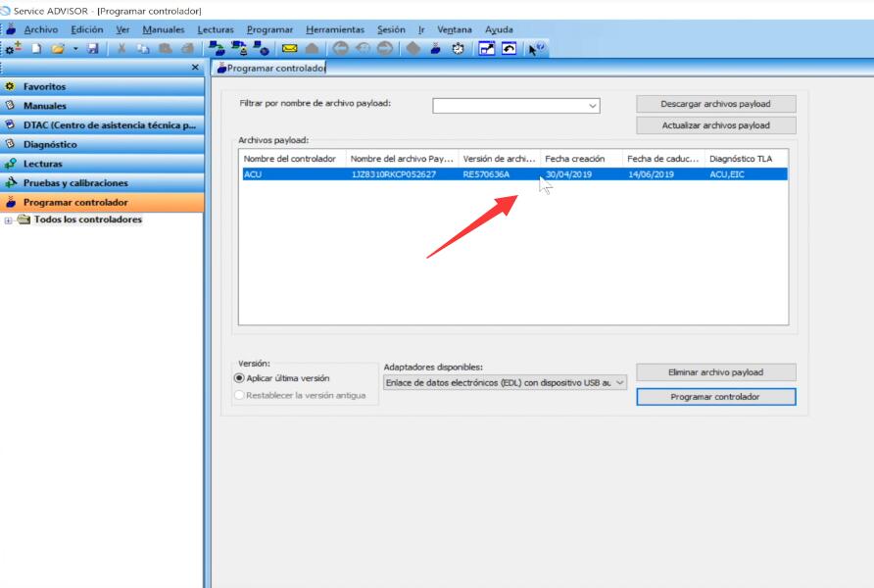
Task: Open DTAC technical assistance sidebar section
Action: pos(102,124)
